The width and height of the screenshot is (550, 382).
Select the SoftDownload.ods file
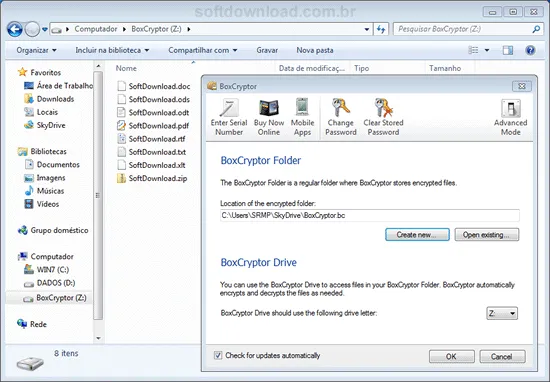tap(154, 99)
